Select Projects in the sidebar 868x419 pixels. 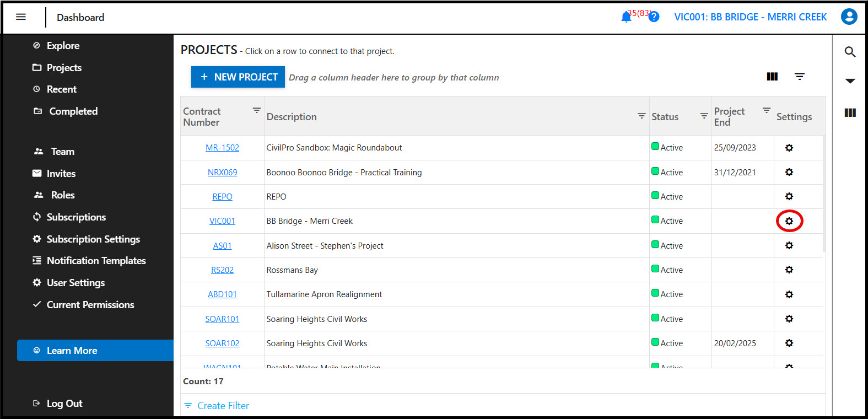pyautogui.click(x=64, y=68)
